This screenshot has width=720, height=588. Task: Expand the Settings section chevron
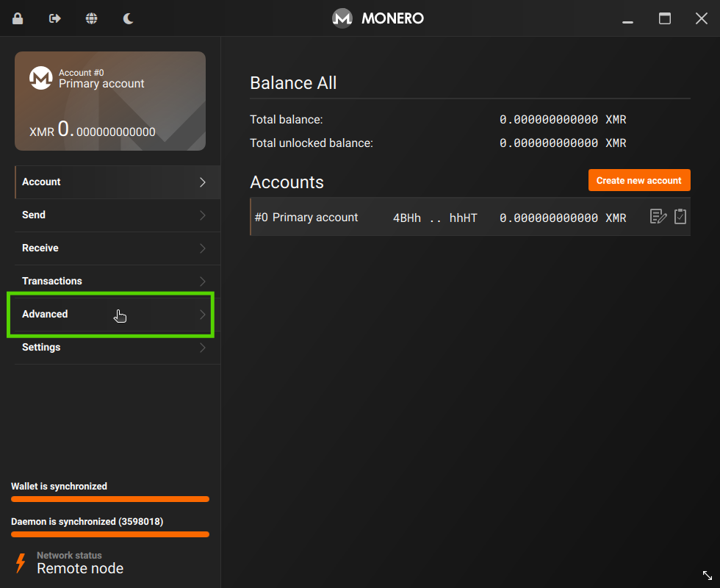pos(202,348)
